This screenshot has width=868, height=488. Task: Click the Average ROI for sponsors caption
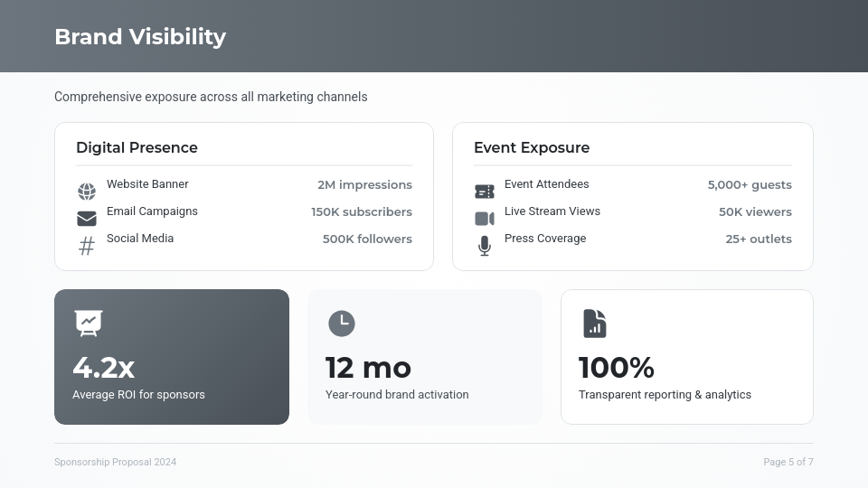(x=138, y=395)
